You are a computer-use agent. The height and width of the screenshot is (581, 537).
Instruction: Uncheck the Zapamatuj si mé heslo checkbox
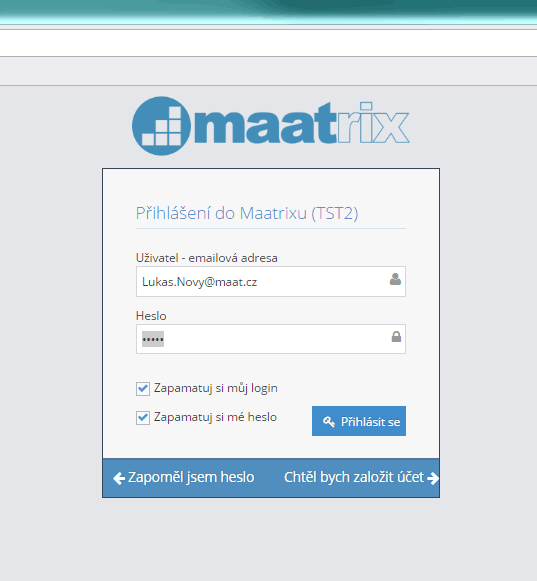coord(143,418)
